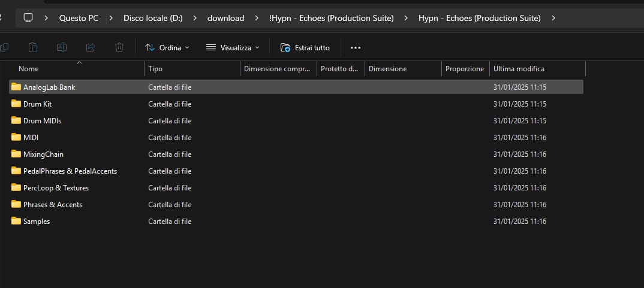Go to Questo PC in breadcrumb
644x288 pixels.
pos(79,18)
